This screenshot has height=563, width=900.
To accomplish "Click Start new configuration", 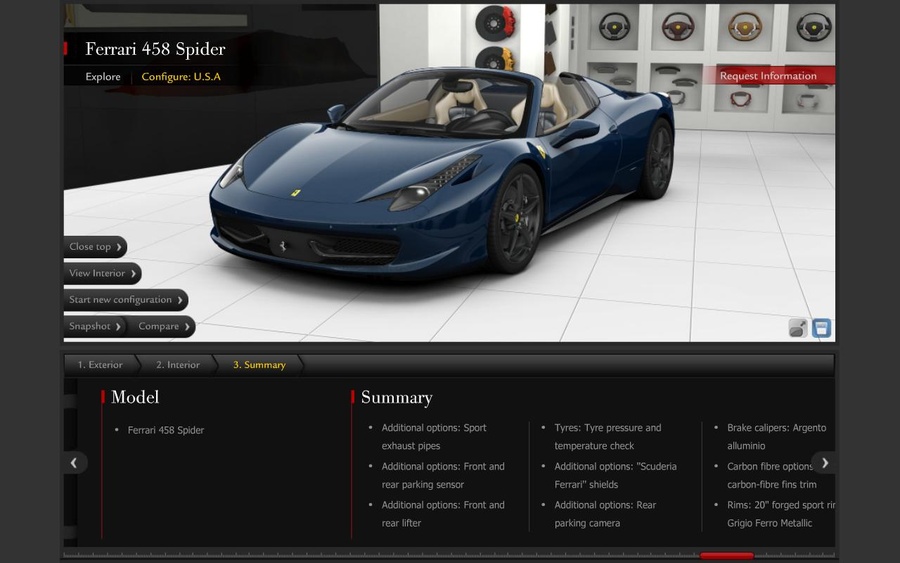I will tap(125, 300).
